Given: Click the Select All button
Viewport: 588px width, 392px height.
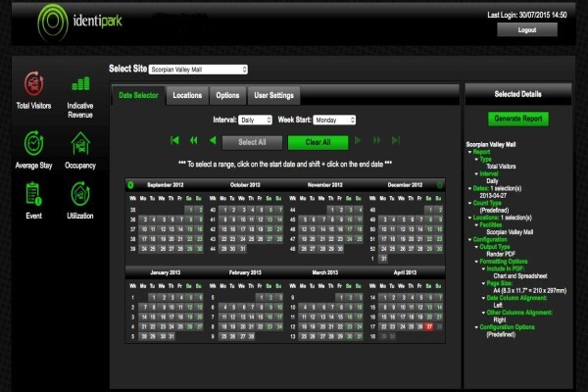Looking at the screenshot, I should click(252, 142).
